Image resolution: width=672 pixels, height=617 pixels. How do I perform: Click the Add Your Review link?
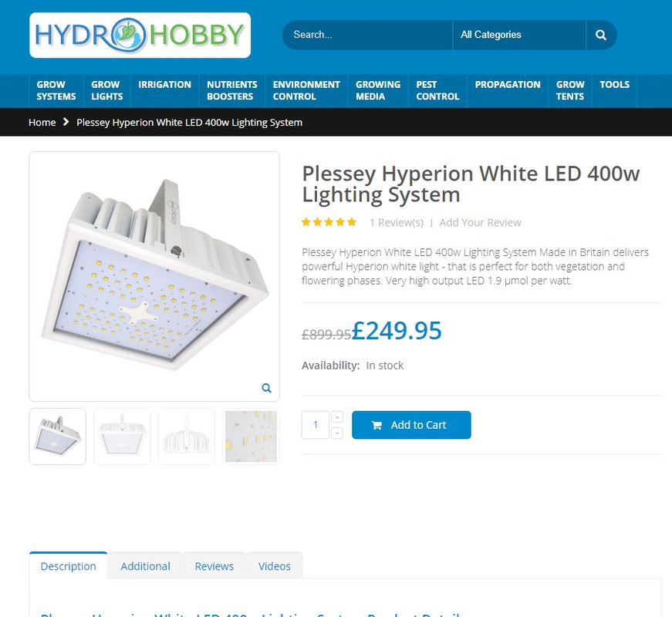(x=480, y=222)
